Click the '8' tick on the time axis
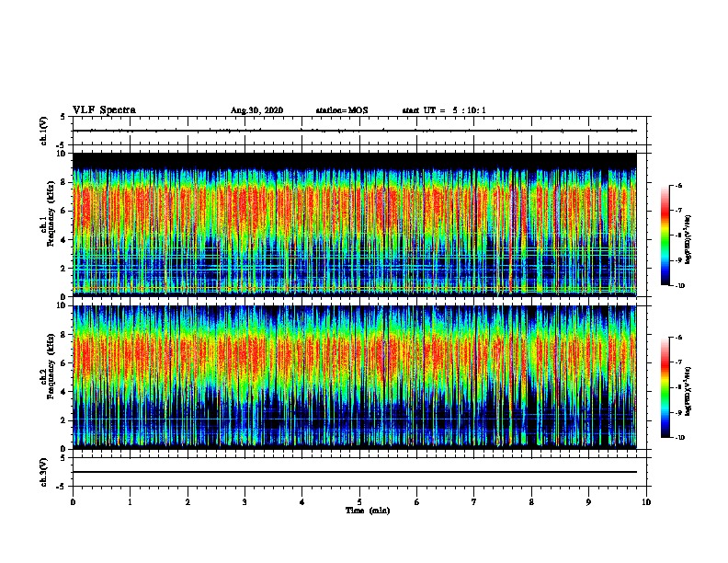Viewport: 728px width, 563px height. 531,502
